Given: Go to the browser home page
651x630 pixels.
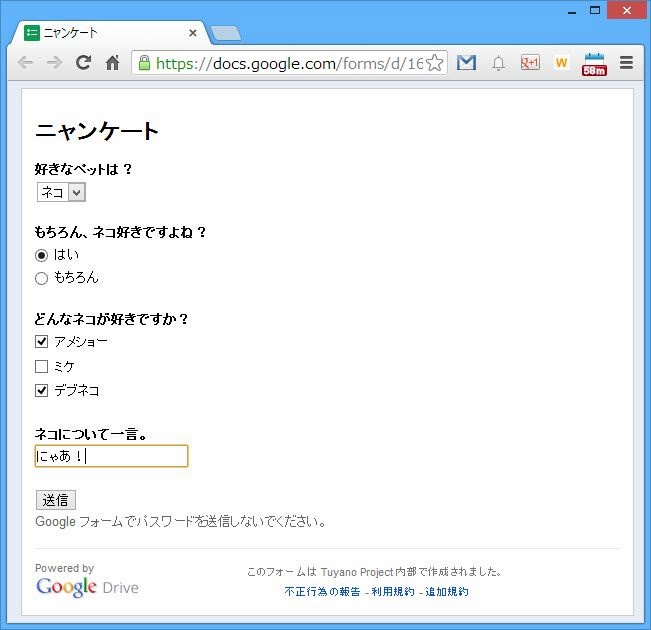Looking at the screenshot, I should (x=113, y=63).
